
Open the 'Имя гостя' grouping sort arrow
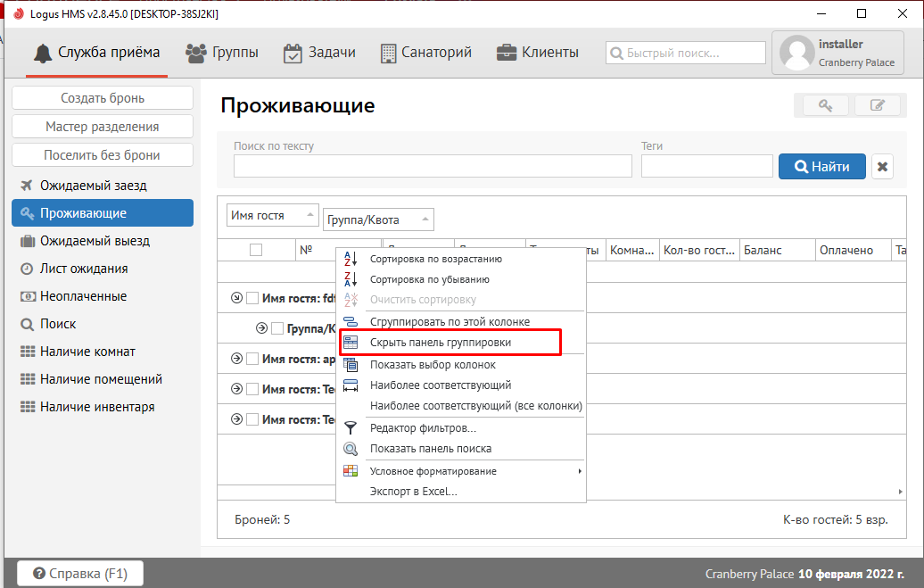[309, 215]
